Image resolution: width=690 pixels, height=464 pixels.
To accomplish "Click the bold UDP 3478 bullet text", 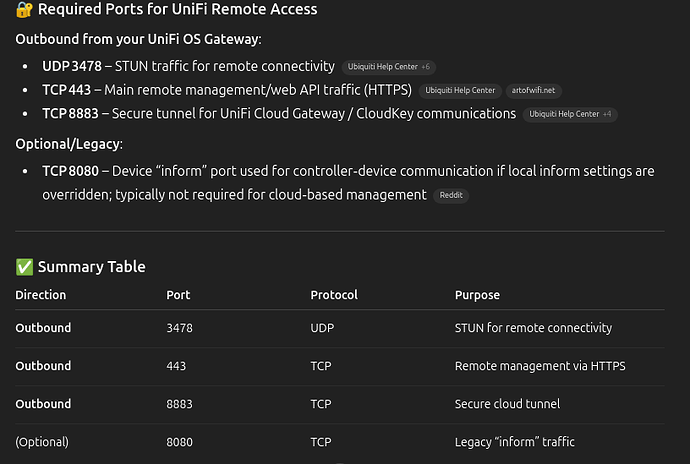I will click(72, 66).
